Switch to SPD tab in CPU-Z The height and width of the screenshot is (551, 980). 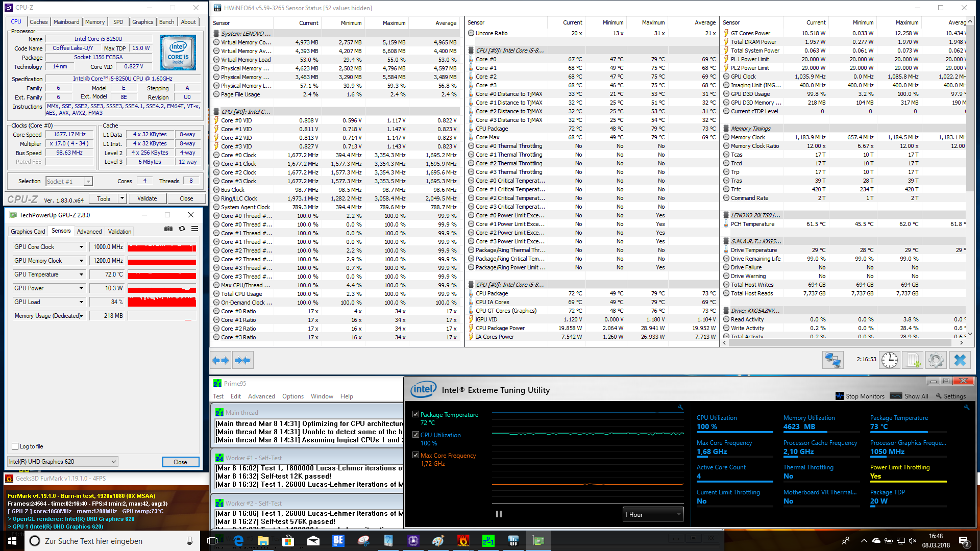pyautogui.click(x=118, y=22)
